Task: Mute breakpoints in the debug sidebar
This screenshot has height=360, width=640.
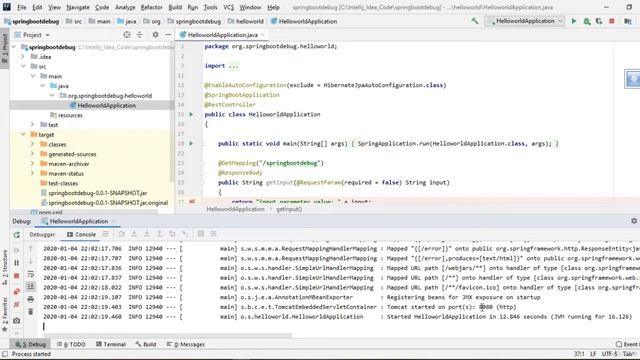Action: click(17, 304)
